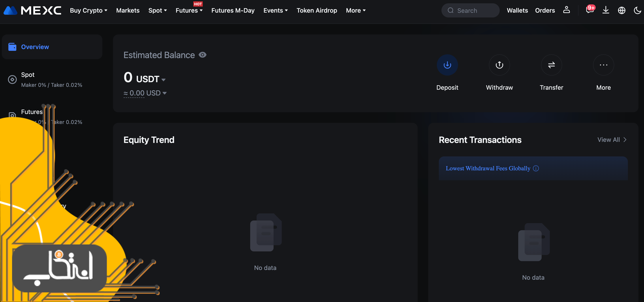Click the Deposit icon
Screen dimensions: 644x302
coord(447,65)
